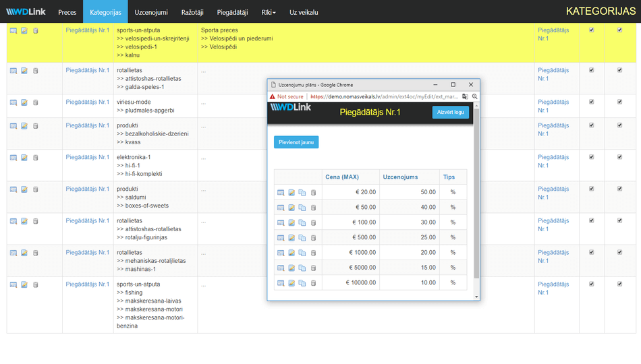Screen dimensions: 641x364
Task: Click view icon in the rotallietas galda-speles-1 row
Action: pyautogui.click(x=13, y=71)
